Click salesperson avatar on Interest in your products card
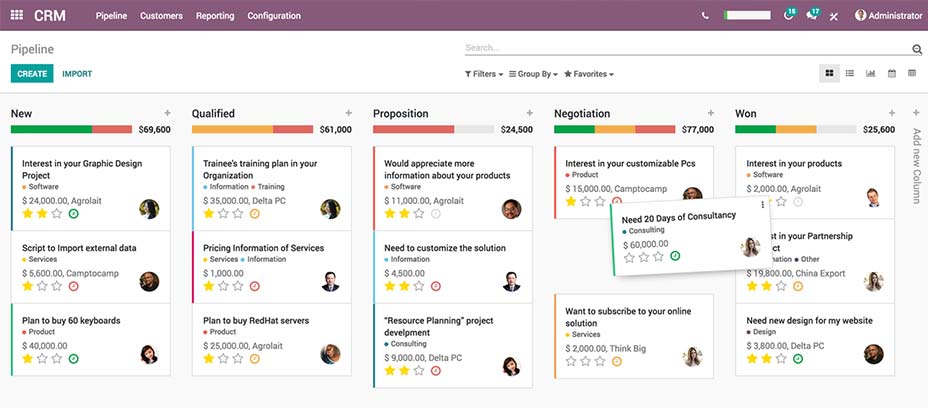 (x=873, y=197)
